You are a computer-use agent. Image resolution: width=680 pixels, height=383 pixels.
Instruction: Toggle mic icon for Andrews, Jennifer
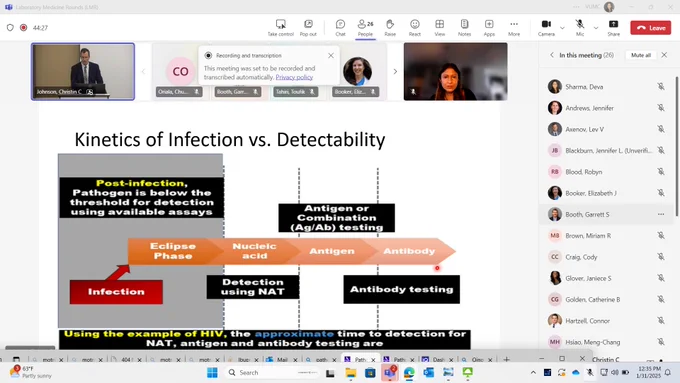660,108
